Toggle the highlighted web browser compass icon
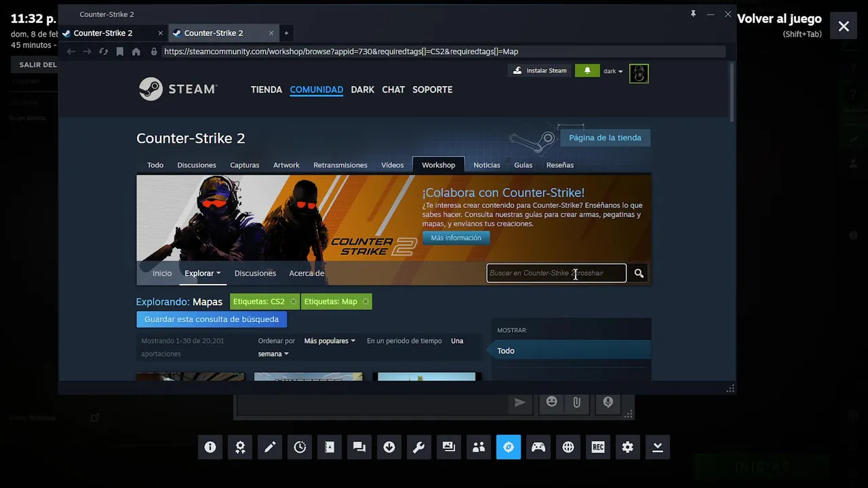Image resolution: width=868 pixels, height=488 pixels. point(509,447)
